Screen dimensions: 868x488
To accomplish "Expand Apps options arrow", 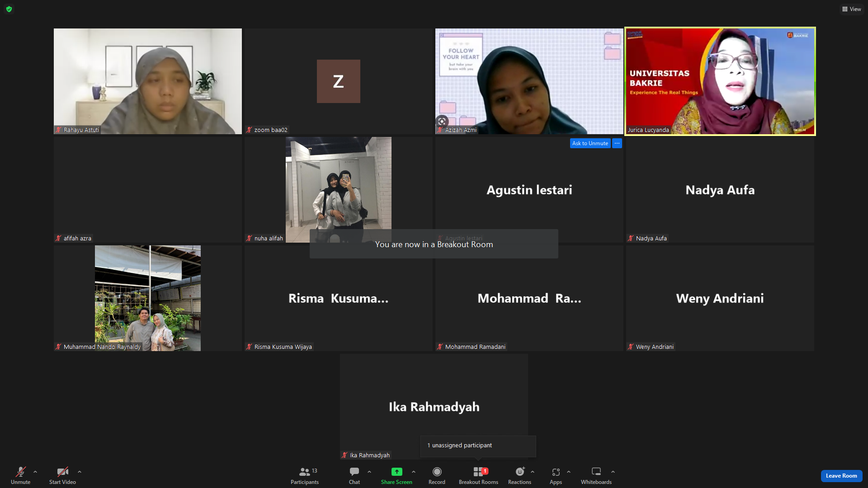I will (x=569, y=472).
